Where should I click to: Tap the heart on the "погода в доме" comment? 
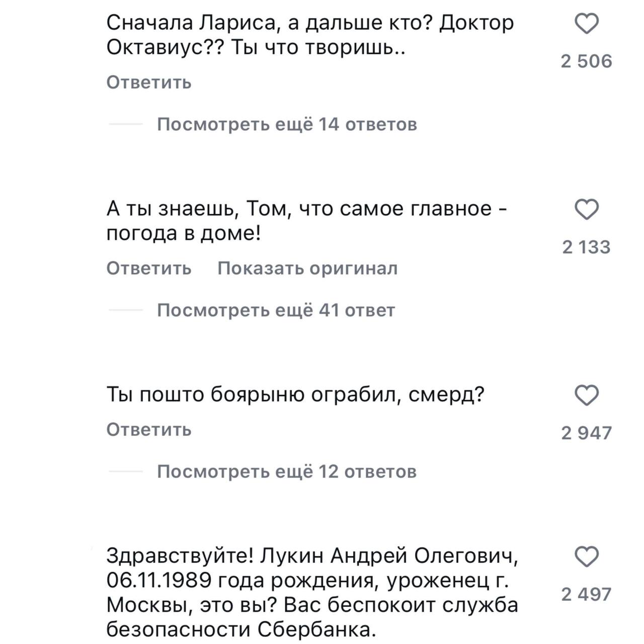pyautogui.click(x=587, y=210)
